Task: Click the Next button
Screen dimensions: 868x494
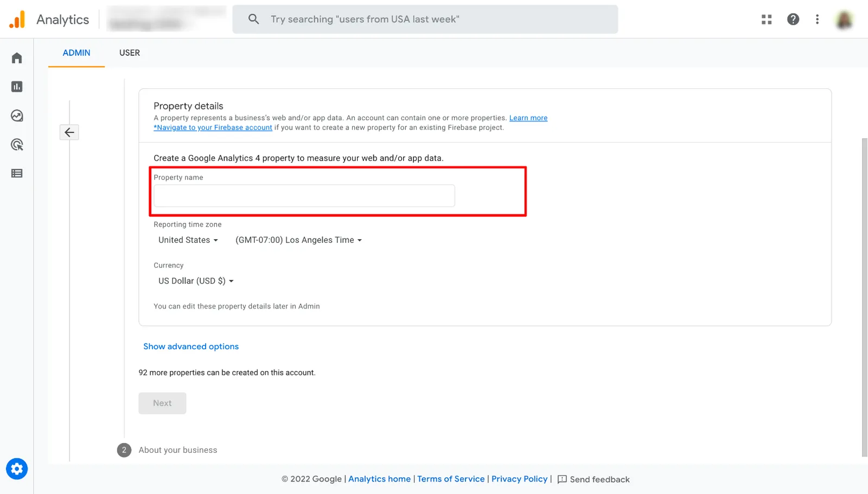Action: point(162,403)
